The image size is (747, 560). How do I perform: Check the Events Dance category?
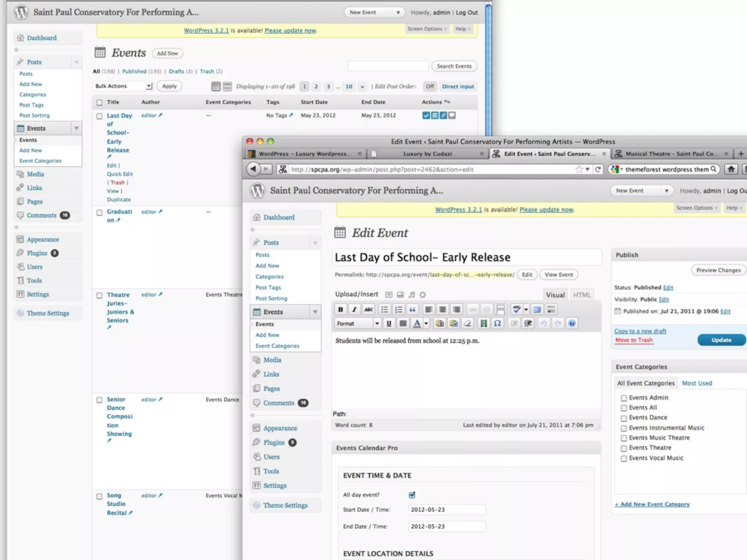[x=624, y=418]
